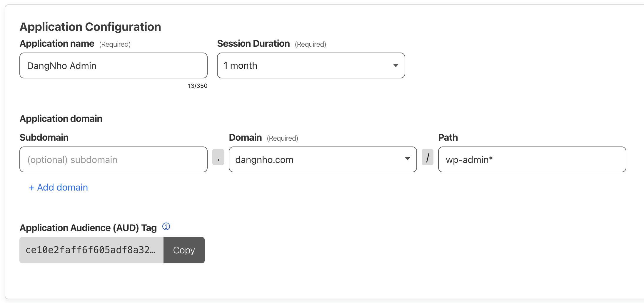Screen dimensions: 644x303
Task: Open the 1 month session duration dropdown
Action: pos(311,65)
